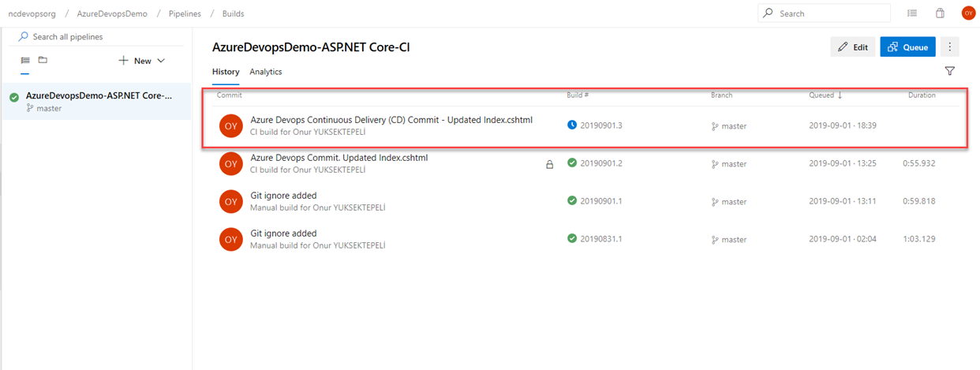
Task: Click master branch for build 20190831.1
Action: point(729,240)
